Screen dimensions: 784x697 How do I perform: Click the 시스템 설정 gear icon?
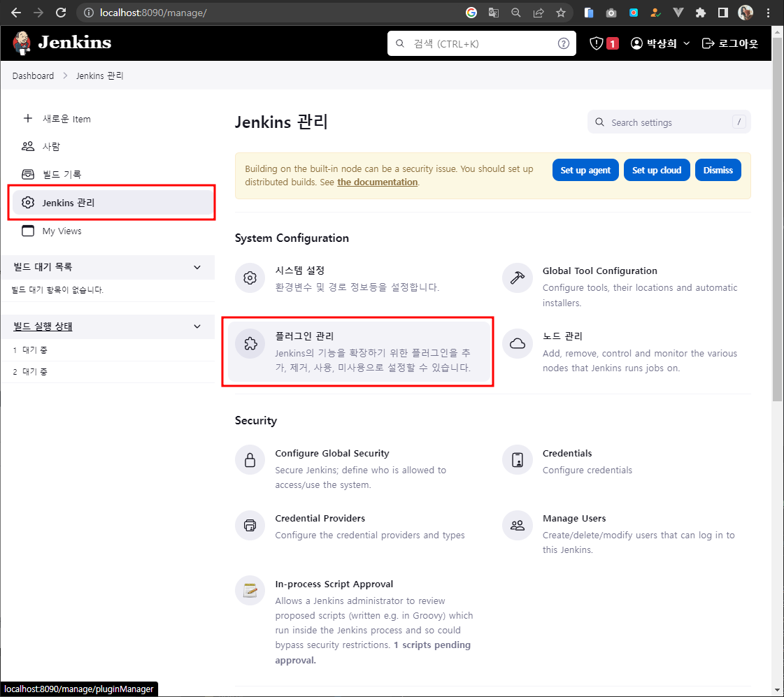pyautogui.click(x=250, y=278)
